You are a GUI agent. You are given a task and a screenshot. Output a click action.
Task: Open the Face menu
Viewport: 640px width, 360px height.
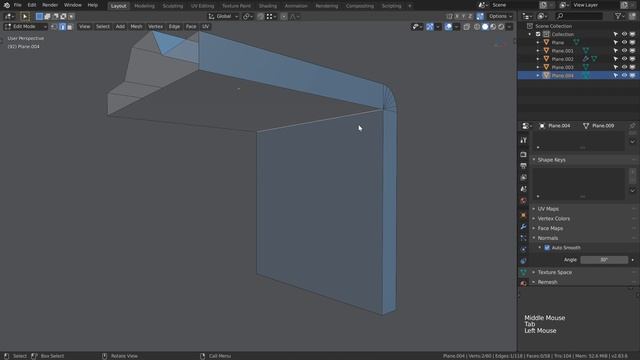coord(191,27)
